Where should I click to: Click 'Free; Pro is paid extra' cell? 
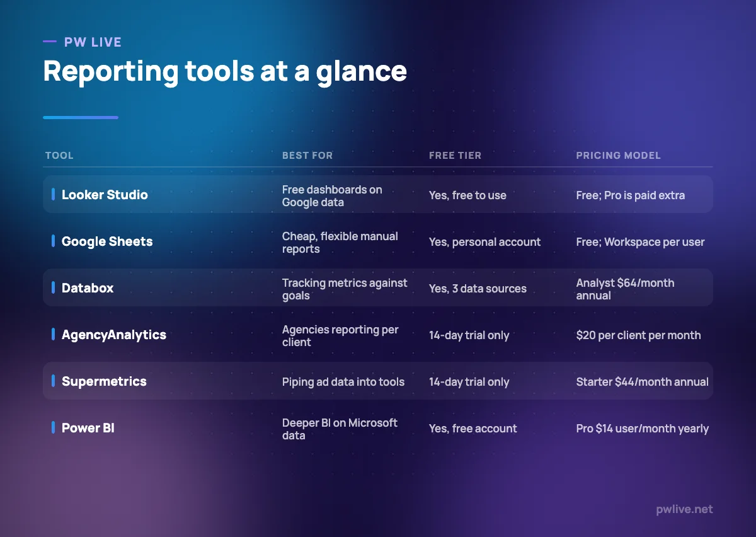tap(630, 195)
